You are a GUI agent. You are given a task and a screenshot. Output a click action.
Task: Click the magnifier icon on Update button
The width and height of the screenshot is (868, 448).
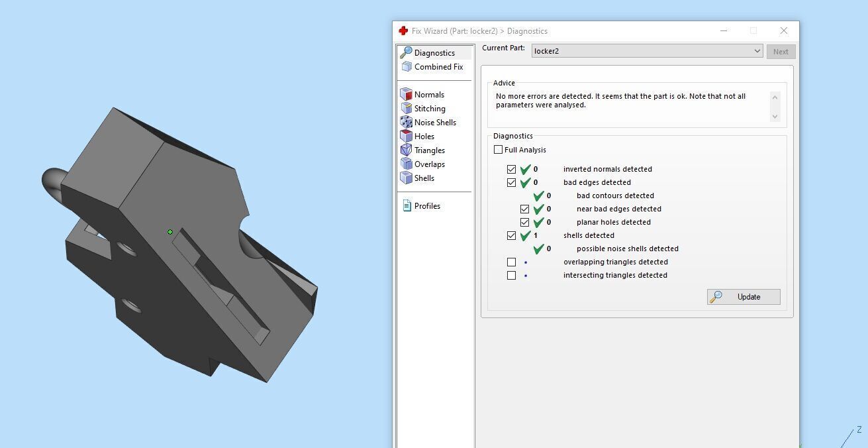(x=716, y=297)
